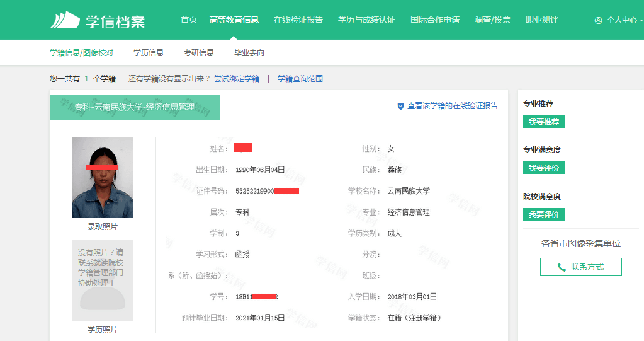Go to 学历与成绩认证 menu
Screen dimensions: 644x341
coord(366,20)
